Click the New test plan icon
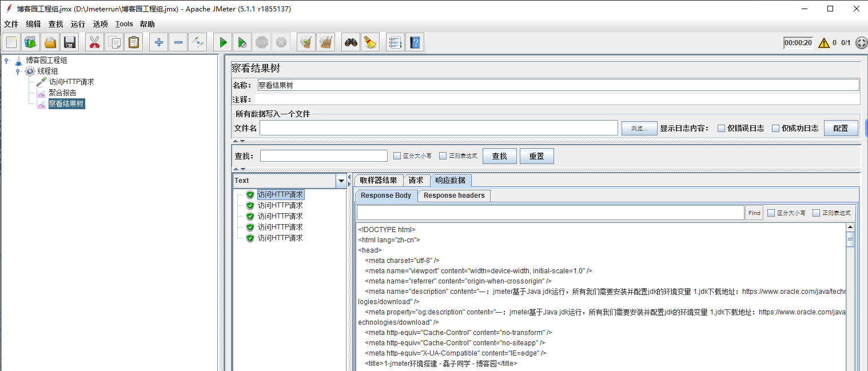 (12, 42)
